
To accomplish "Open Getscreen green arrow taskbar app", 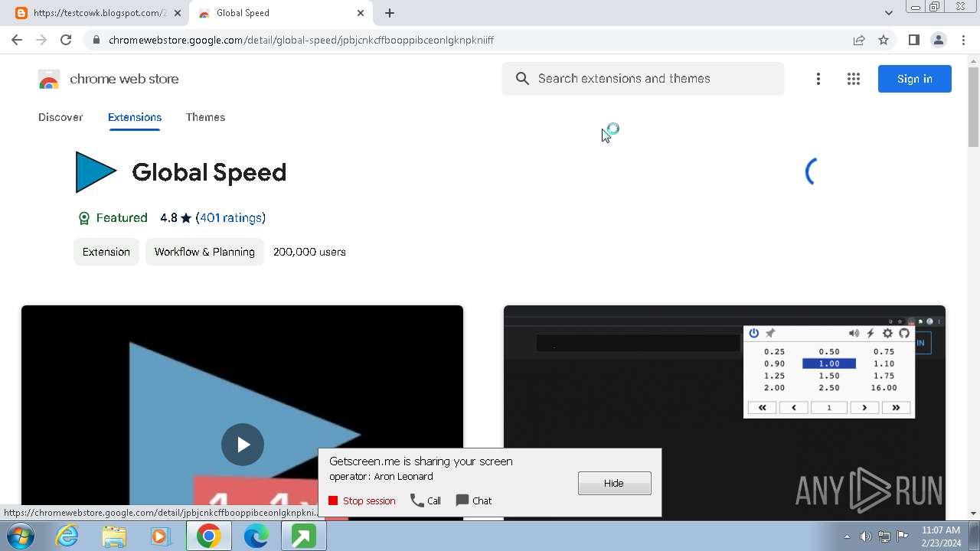I will tap(303, 536).
